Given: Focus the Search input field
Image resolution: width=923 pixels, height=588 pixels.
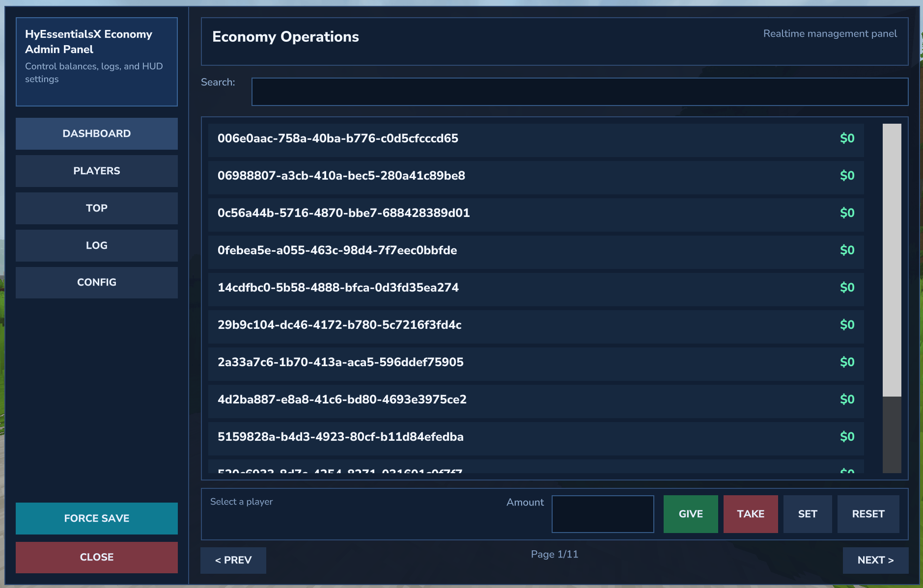Looking at the screenshot, I should click(x=580, y=92).
